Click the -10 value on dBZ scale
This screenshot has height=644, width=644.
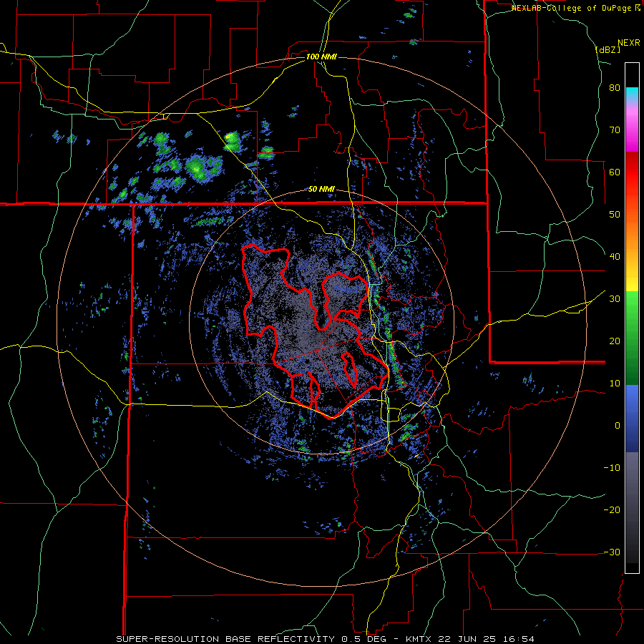[612, 468]
